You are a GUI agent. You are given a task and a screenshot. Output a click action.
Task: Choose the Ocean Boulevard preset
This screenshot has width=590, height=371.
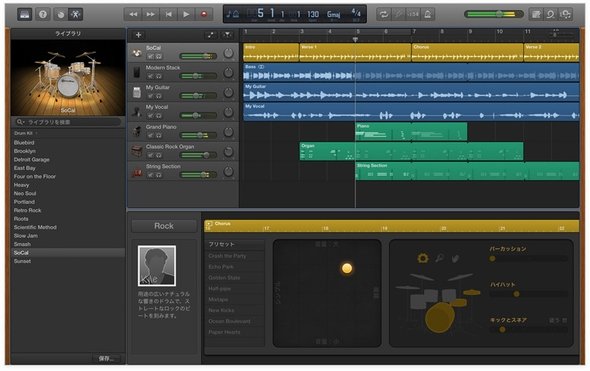tap(230, 321)
